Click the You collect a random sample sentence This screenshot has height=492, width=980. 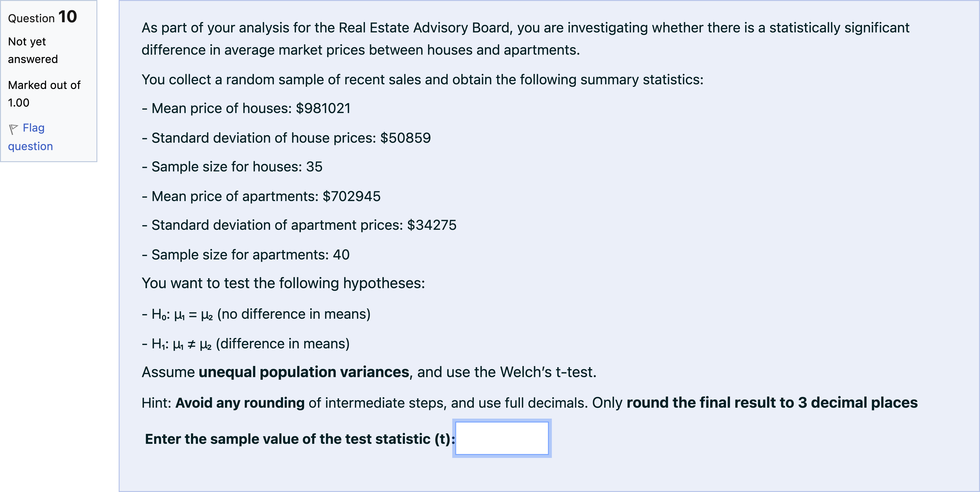pyautogui.click(x=422, y=80)
